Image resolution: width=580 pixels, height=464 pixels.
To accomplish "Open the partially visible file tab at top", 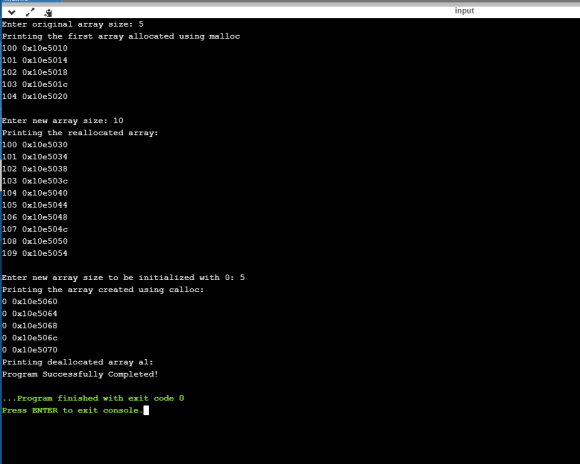I will tap(31, 1).
